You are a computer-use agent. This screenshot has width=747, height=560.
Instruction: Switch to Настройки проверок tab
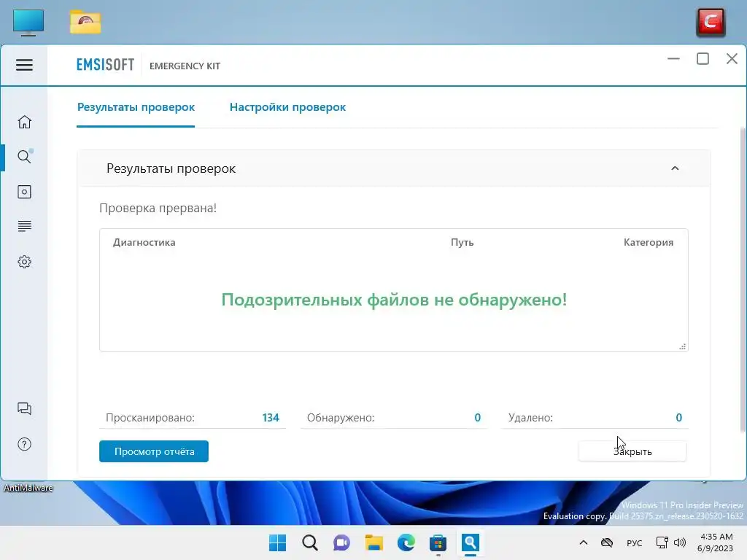287,107
